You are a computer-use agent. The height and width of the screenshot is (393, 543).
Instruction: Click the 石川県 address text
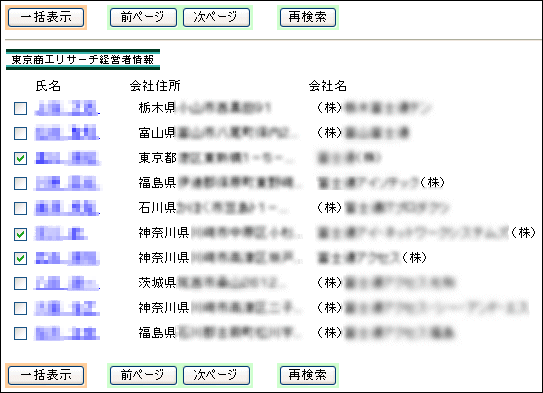point(213,208)
